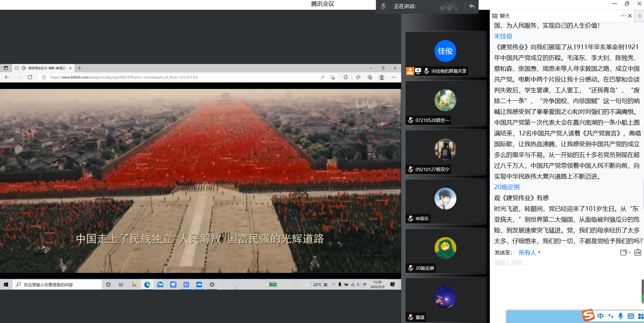Click the taskbar search box 在这里输入你要搜索的内容
Viewport: 644px width, 323px height.
click(57, 285)
